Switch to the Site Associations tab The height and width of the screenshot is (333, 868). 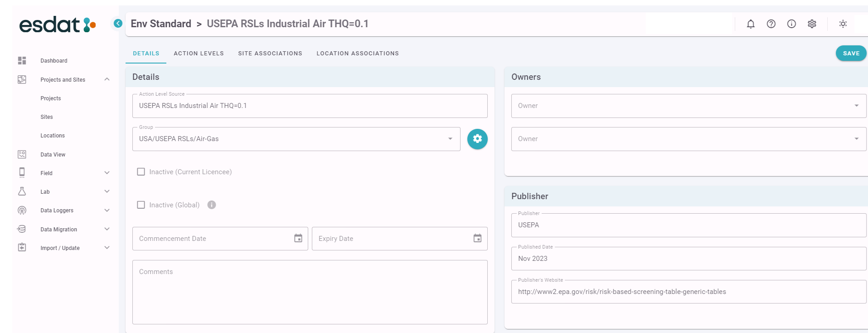(270, 54)
